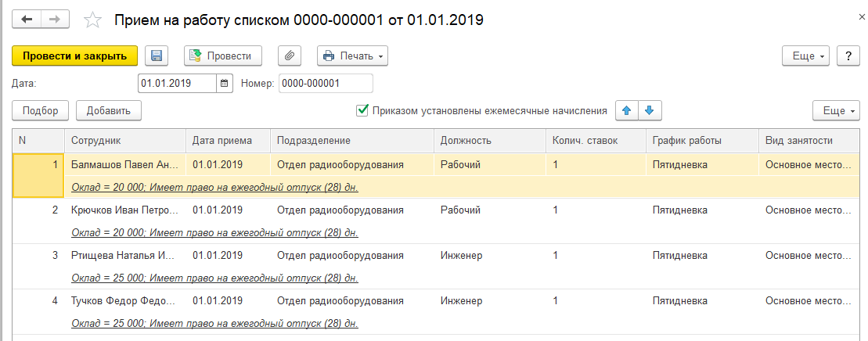Open the table Еще dropdown menu
The height and width of the screenshot is (341, 868).
click(x=837, y=110)
